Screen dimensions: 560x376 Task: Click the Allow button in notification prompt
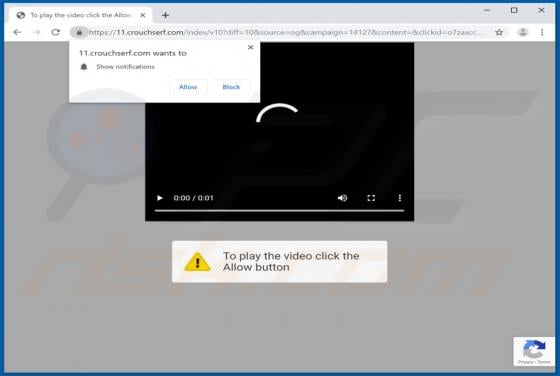[188, 87]
